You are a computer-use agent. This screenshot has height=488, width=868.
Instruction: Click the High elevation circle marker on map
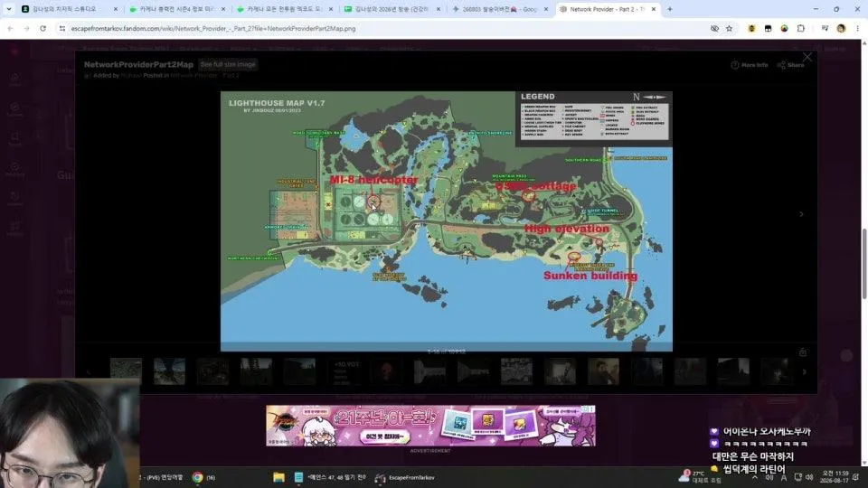599,242
